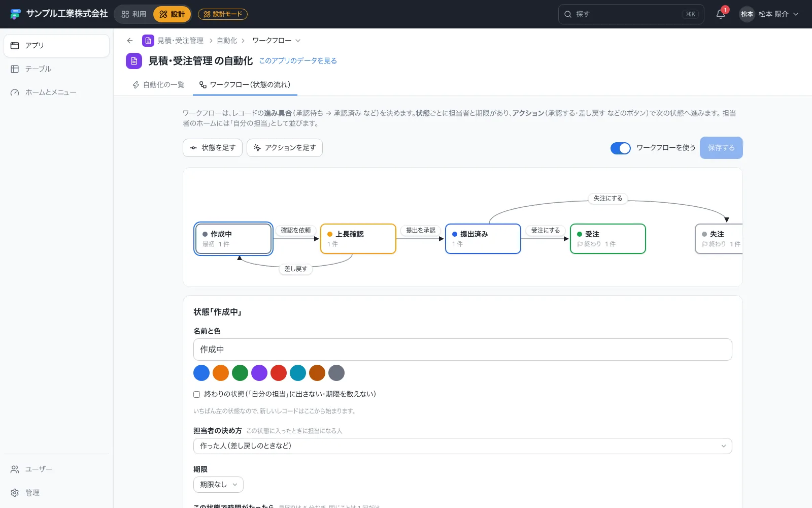Go to 自動化 breadcrumb

point(227,41)
